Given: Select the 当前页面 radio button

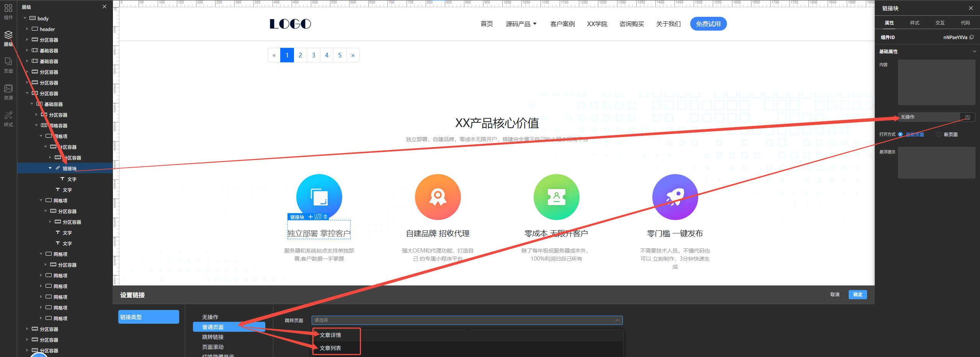Looking at the screenshot, I should pos(900,134).
